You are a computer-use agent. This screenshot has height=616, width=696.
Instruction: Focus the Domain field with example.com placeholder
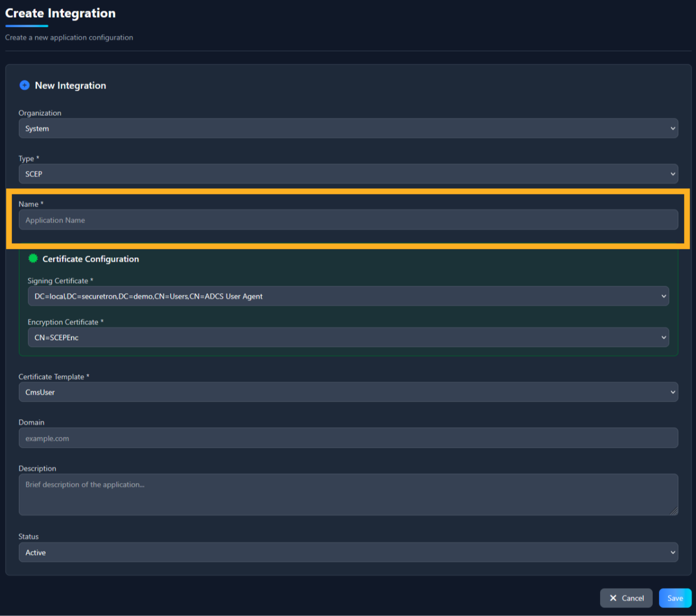coord(348,438)
